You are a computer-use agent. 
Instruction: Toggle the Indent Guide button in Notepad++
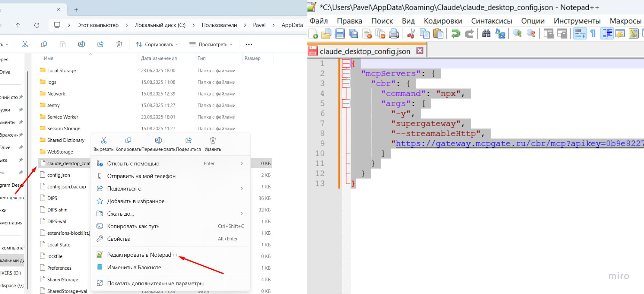coord(607,34)
